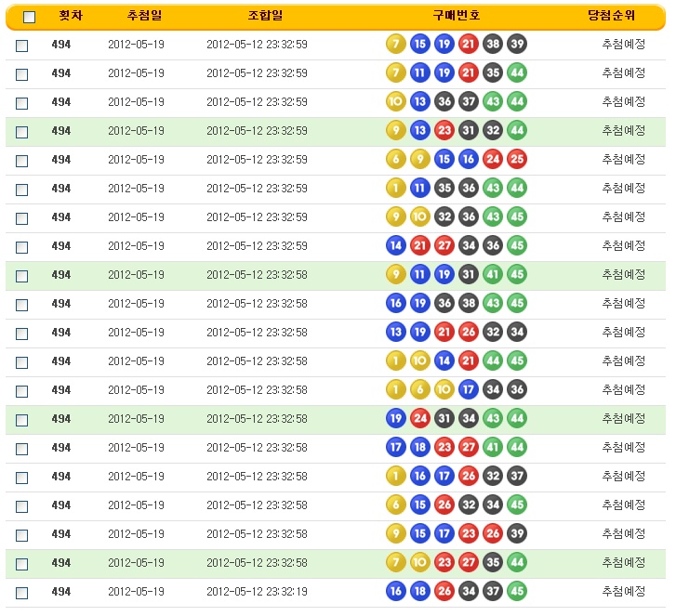Click the gray 38 ball next to green 43
The height and width of the screenshot is (616, 676).
click(469, 304)
